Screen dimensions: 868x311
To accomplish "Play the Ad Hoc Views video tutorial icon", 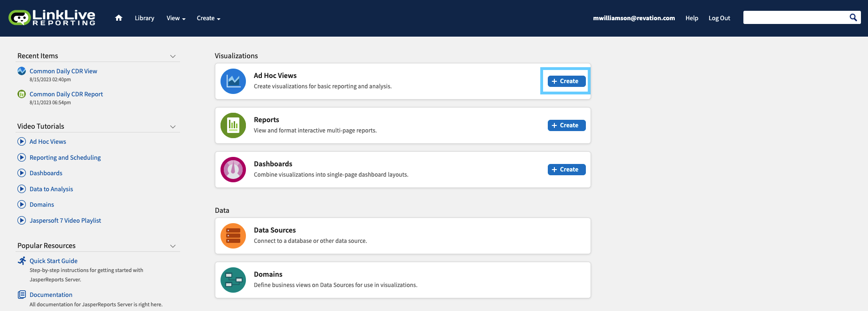I will click(22, 141).
